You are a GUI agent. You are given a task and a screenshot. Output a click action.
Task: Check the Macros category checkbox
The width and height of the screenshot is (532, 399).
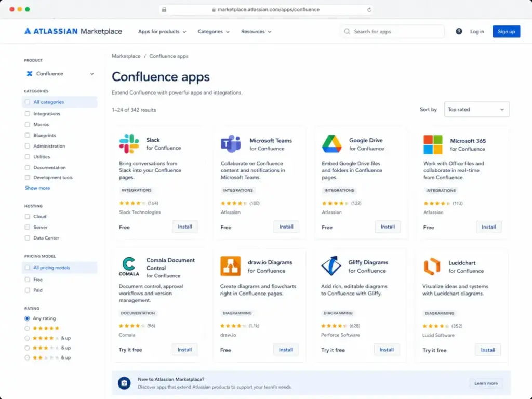pyautogui.click(x=28, y=125)
